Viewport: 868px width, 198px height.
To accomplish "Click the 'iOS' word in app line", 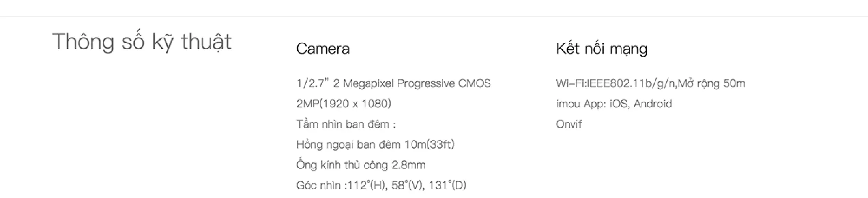I will click(619, 104).
